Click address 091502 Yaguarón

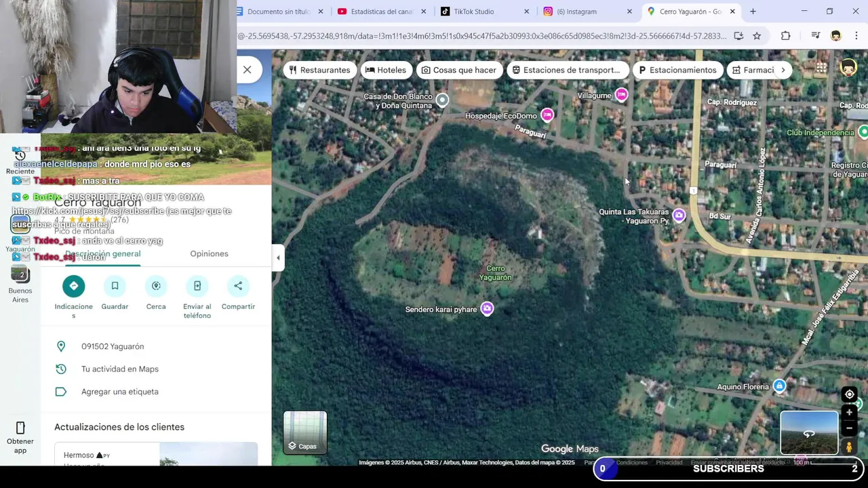tap(113, 346)
